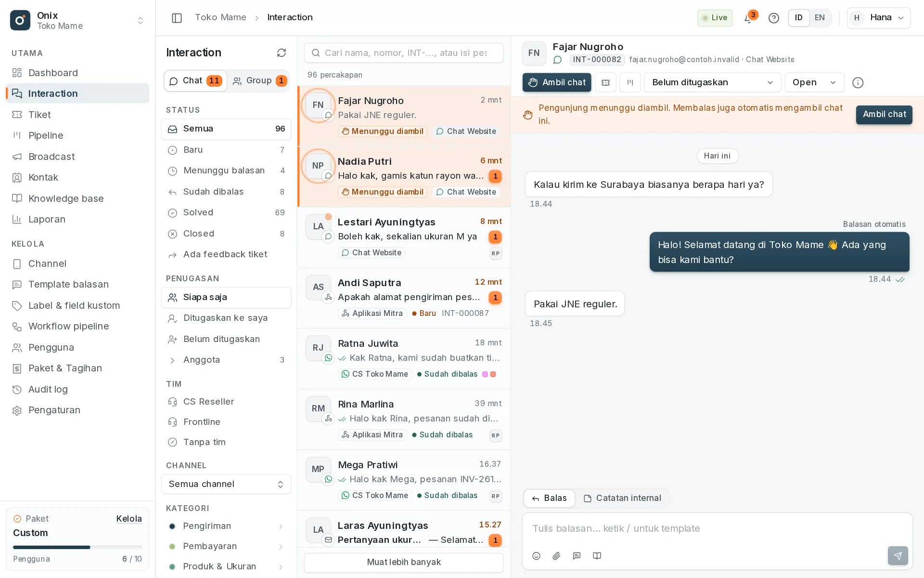Click the Pengiriman category color dot
Viewport: 924px width, 578px height.
coord(172,526)
